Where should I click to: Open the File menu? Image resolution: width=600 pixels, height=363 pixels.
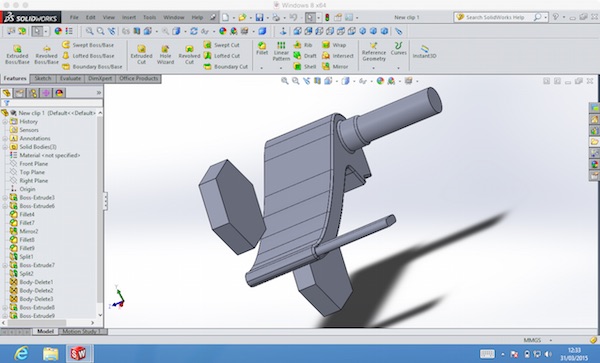tap(74, 17)
